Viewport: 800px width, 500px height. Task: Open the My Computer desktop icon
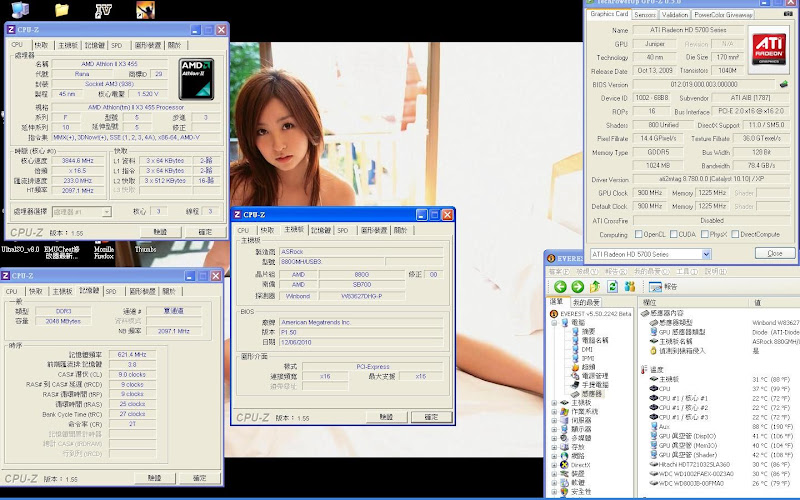click(20, 10)
